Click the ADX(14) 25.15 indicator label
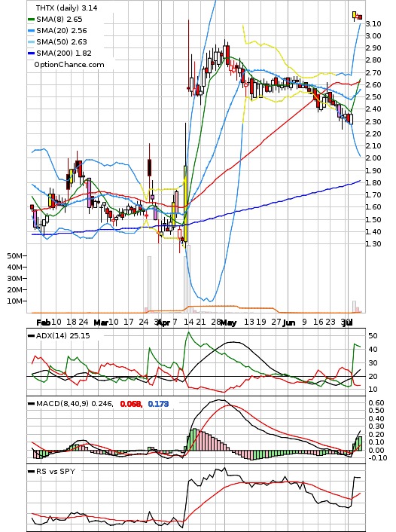396x532 pixels. 62,335
